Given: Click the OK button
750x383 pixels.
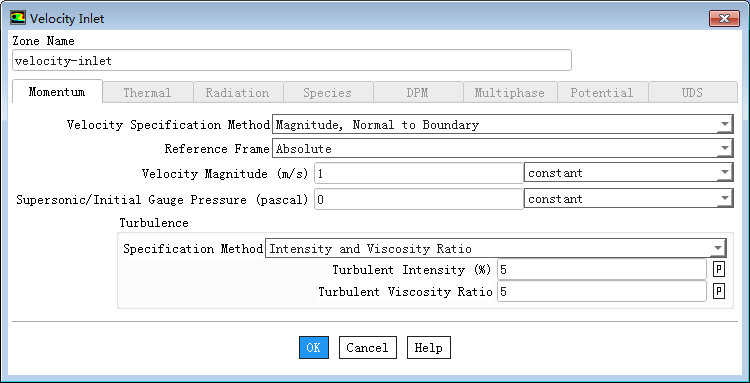Looking at the screenshot, I should click(x=314, y=348).
